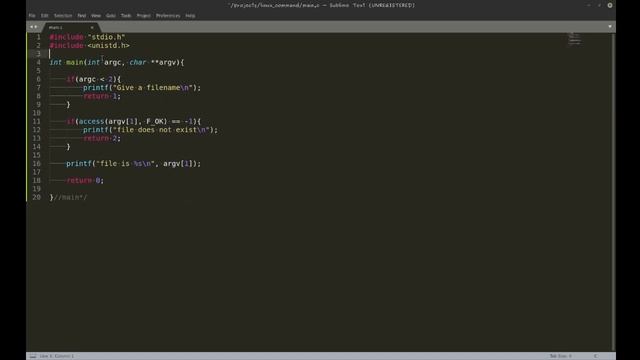Viewport: 640px width, 360px height.
Task: Open the Tab Size selector in status bar
Action: click(560, 356)
